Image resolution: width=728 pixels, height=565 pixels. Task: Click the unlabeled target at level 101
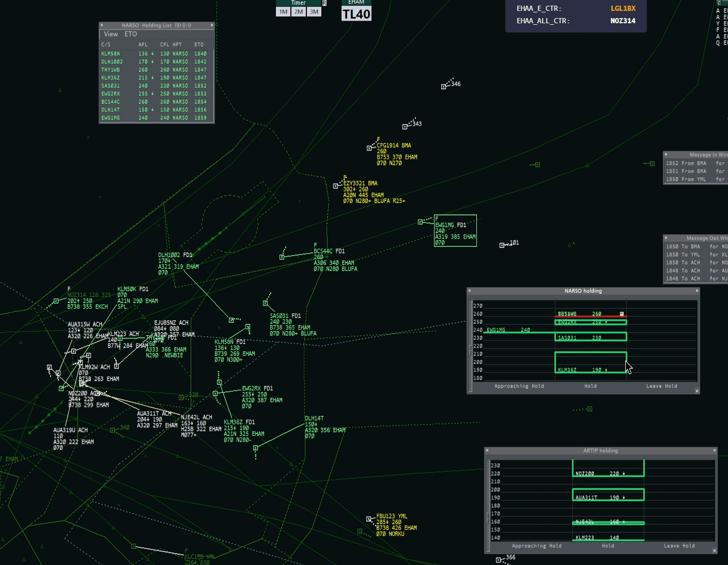(x=501, y=245)
